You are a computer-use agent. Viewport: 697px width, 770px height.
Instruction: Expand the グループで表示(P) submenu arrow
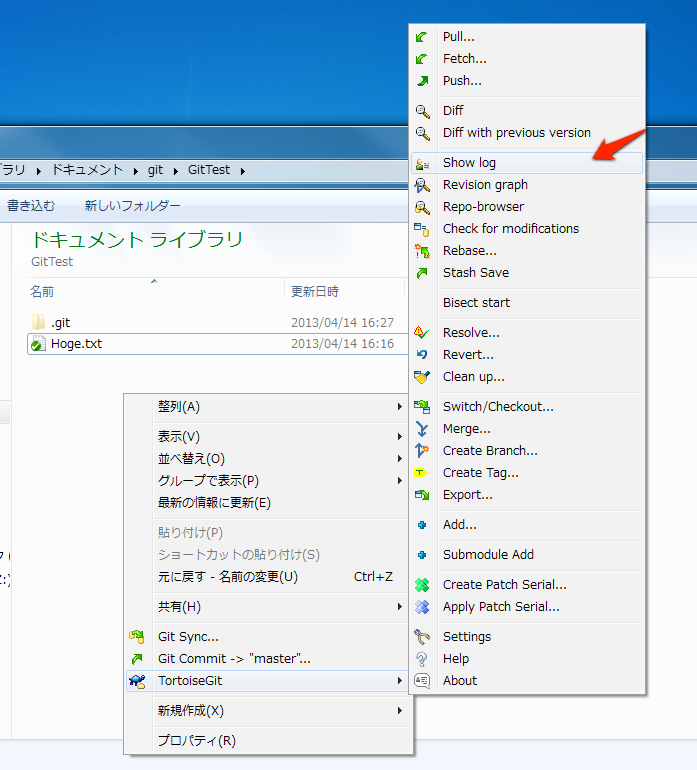(x=400, y=481)
